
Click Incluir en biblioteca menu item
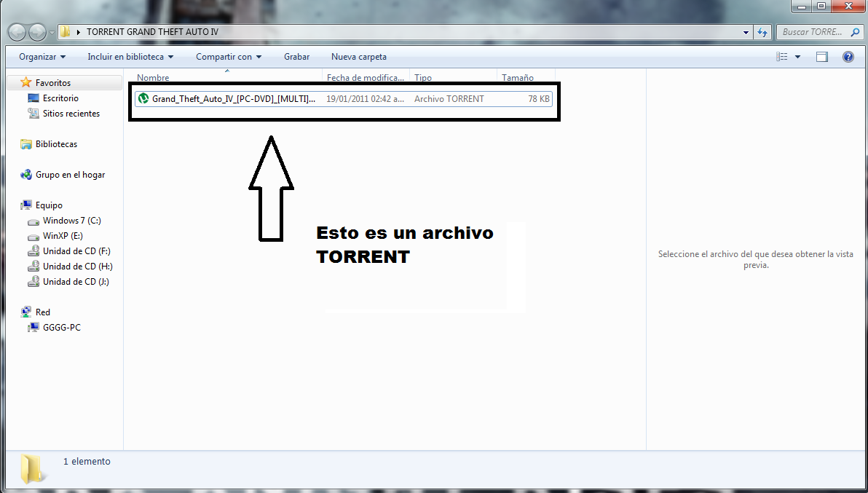pyautogui.click(x=129, y=56)
